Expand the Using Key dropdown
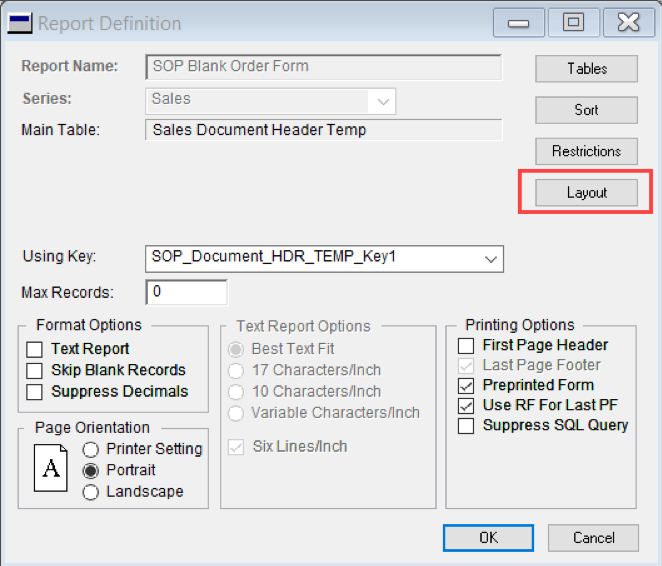Viewport: 662px width, 566px height. coord(490,258)
